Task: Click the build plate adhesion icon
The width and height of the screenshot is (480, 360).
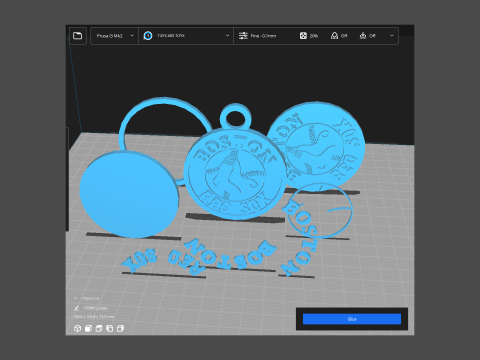Action: click(363, 36)
